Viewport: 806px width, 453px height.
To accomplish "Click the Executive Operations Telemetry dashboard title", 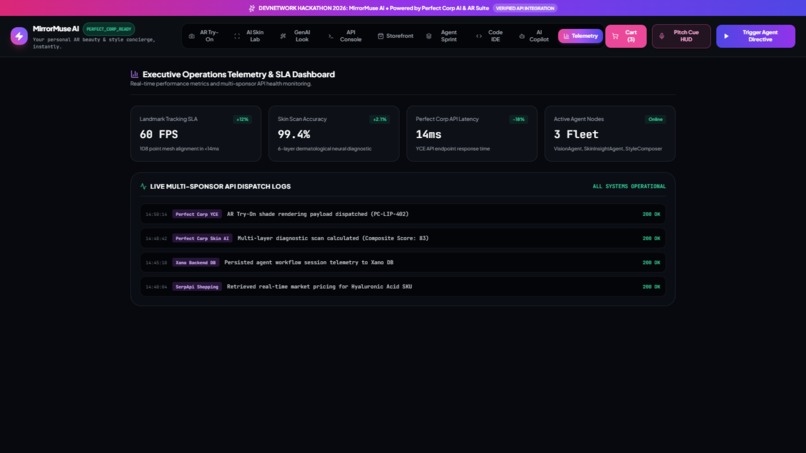I will coord(239,74).
